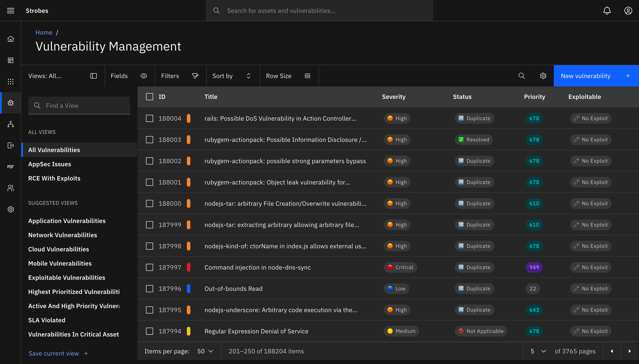
Task: Click the PDF reports sidebar icon
Action: click(x=10, y=167)
